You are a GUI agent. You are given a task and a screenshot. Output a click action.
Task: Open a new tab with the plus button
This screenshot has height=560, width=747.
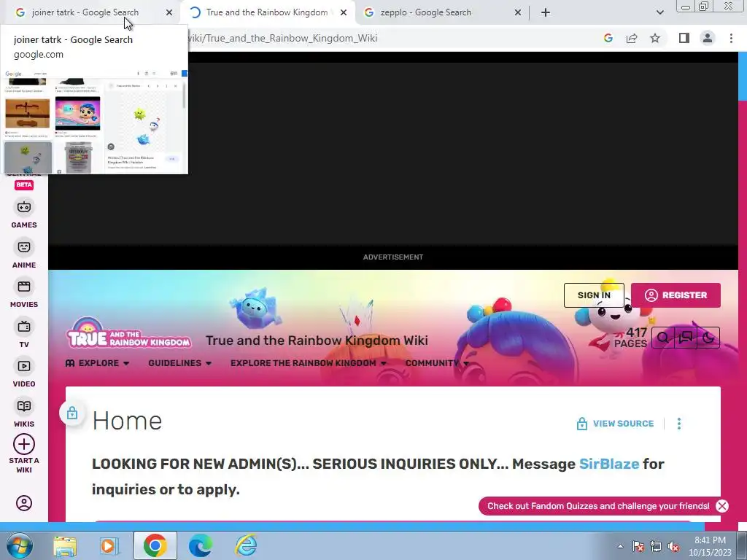[546, 12]
